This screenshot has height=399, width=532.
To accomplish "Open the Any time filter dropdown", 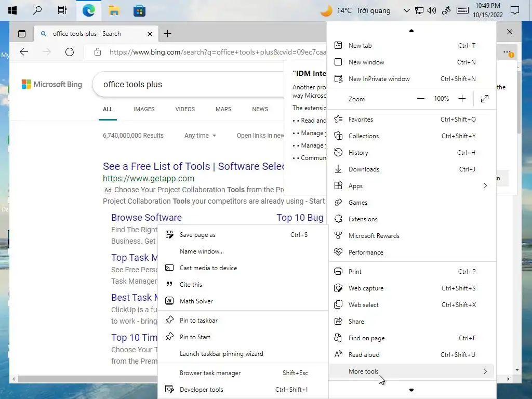I will (200, 136).
